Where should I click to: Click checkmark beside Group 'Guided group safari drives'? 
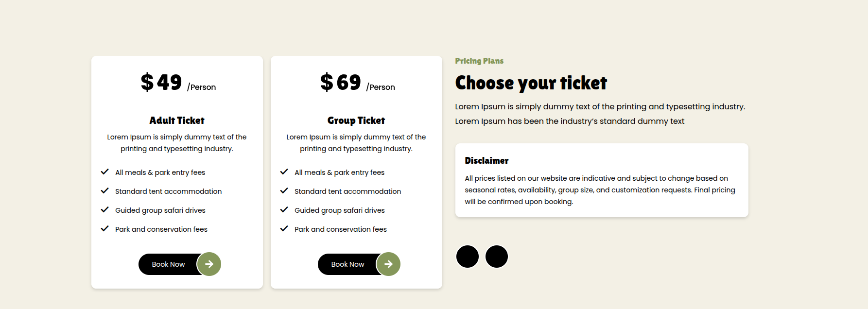click(x=284, y=210)
